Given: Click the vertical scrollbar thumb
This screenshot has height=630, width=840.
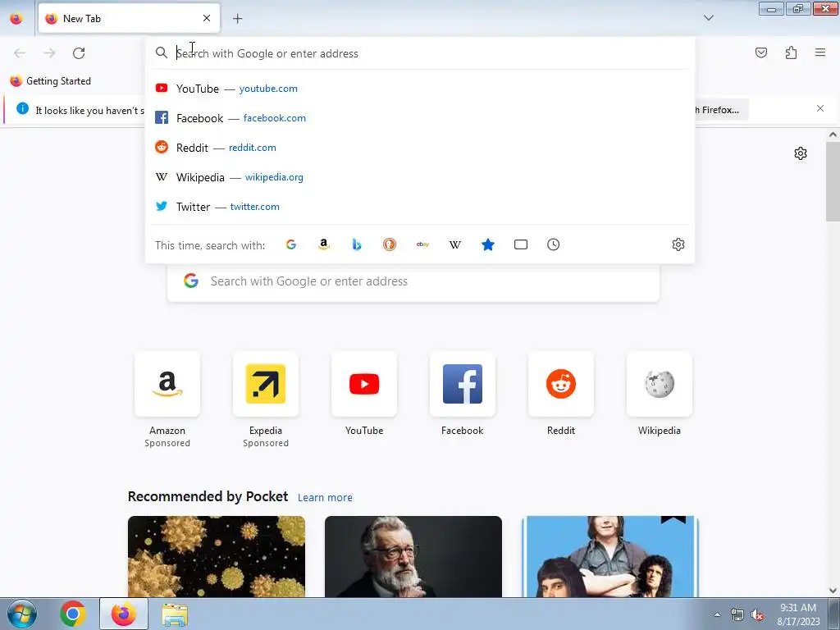Looking at the screenshot, I should [833, 182].
